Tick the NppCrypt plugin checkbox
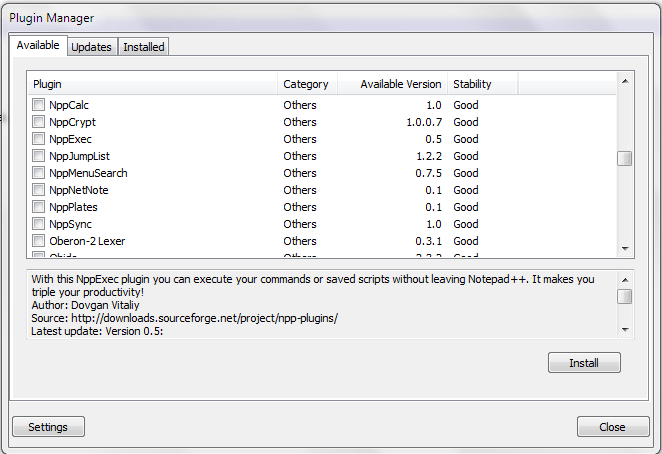Viewport: 662px width, 454px height. click(x=39, y=122)
